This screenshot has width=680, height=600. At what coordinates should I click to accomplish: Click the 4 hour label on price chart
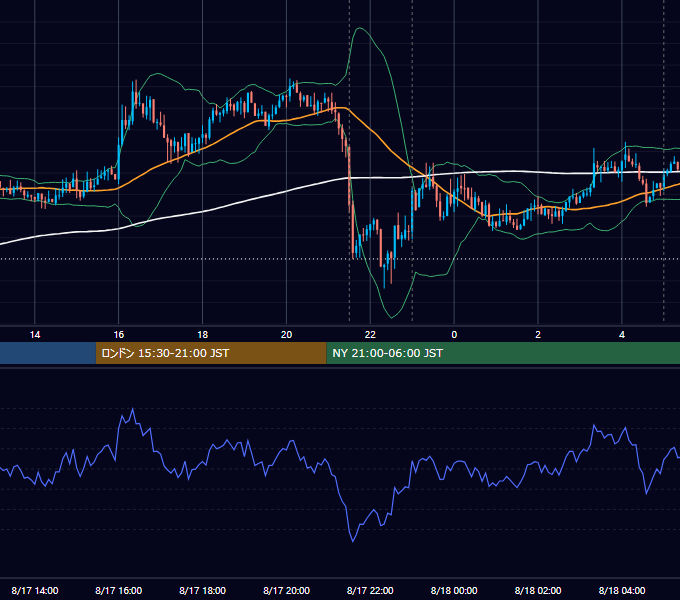[622, 335]
